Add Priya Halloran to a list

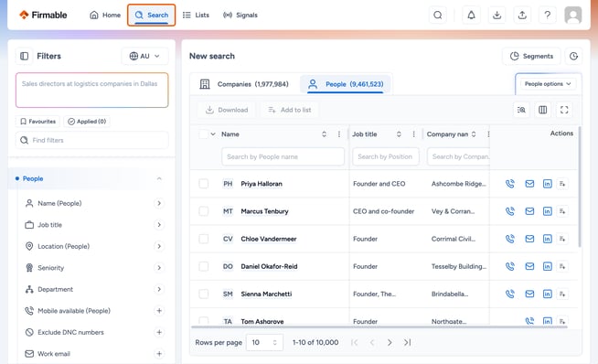(562, 184)
